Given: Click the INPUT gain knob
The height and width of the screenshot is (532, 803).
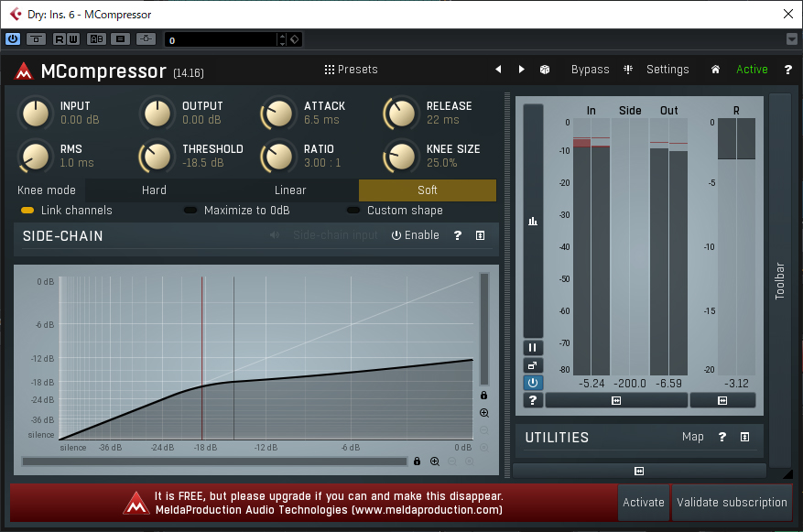Looking at the screenshot, I should [36, 114].
